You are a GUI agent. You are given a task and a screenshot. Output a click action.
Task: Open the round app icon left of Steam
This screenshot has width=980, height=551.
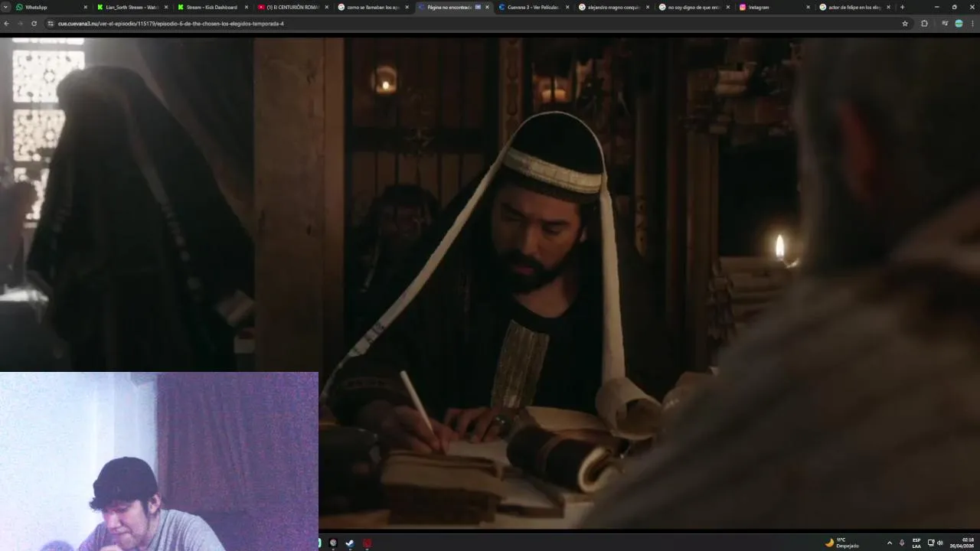click(x=333, y=543)
